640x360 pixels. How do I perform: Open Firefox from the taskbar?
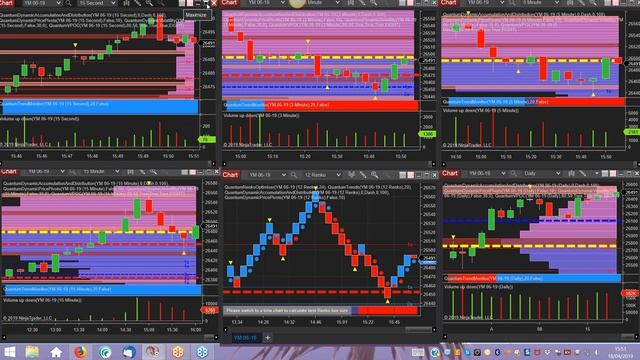click(80, 352)
